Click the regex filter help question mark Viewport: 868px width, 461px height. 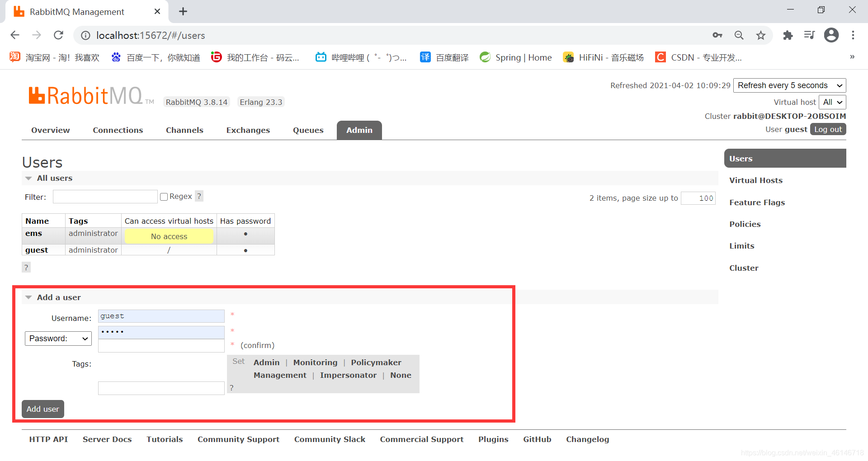point(199,196)
